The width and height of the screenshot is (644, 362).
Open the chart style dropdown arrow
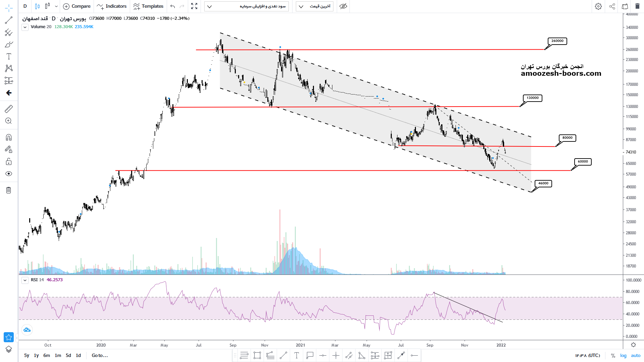coord(56,6)
